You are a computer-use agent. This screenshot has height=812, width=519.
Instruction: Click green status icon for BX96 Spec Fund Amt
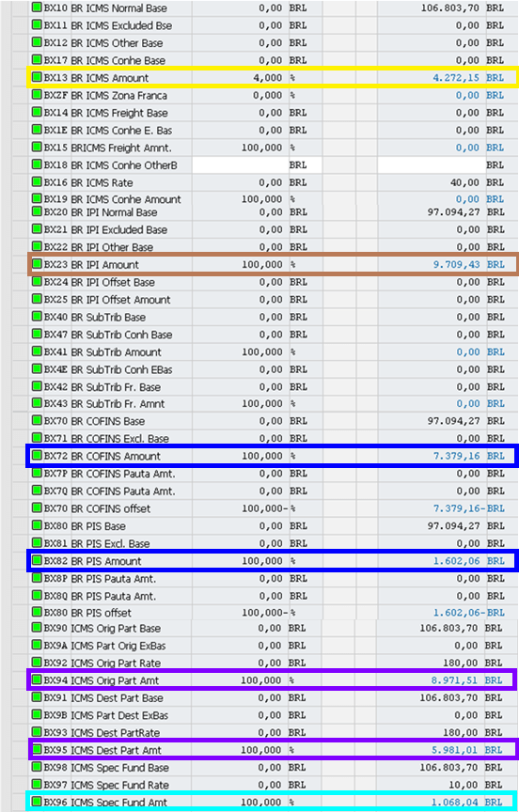click(x=37, y=803)
